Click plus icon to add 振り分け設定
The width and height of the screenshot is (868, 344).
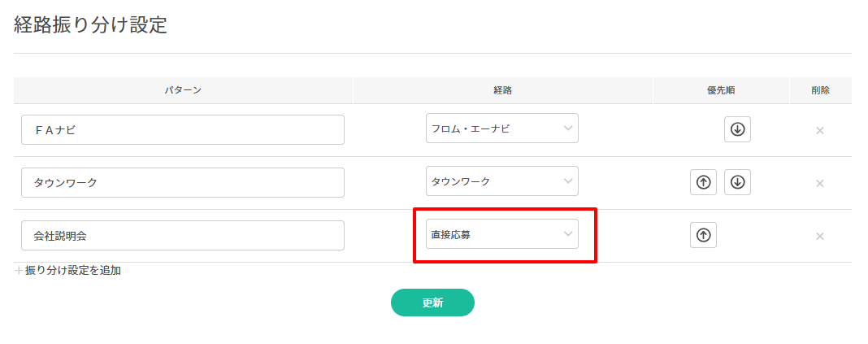[19, 271]
